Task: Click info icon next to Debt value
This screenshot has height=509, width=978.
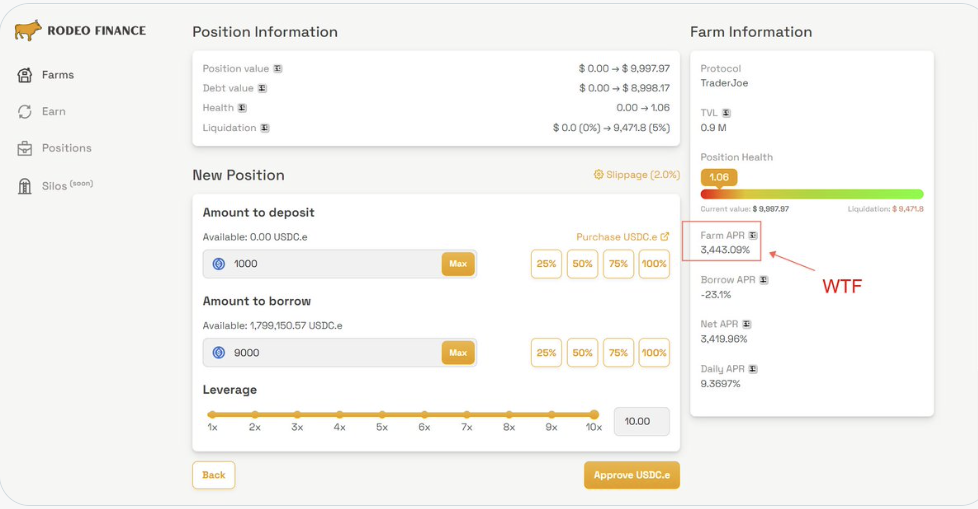Action: (x=262, y=88)
